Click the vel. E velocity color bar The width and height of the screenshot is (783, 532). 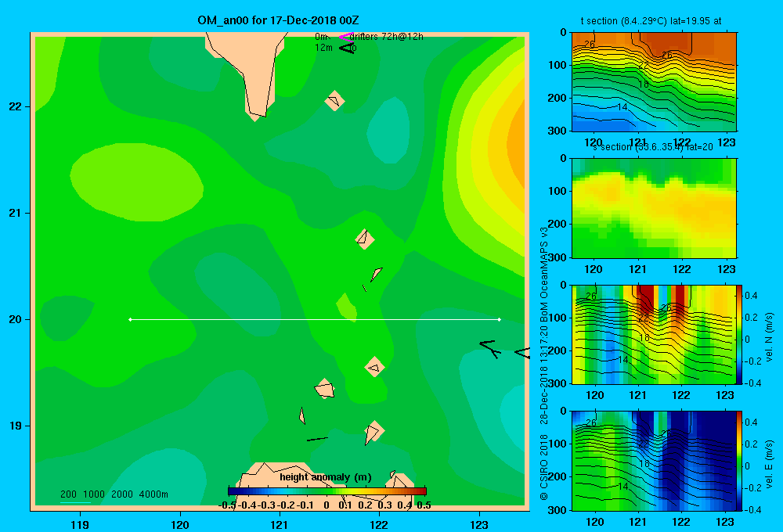pyautogui.click(x=739, y=461)
